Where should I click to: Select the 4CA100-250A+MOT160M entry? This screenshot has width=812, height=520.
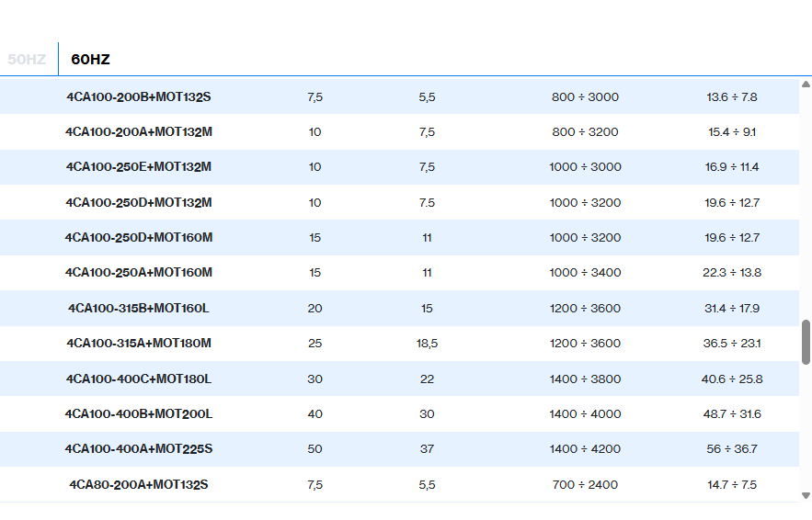[x=139, y=273]
